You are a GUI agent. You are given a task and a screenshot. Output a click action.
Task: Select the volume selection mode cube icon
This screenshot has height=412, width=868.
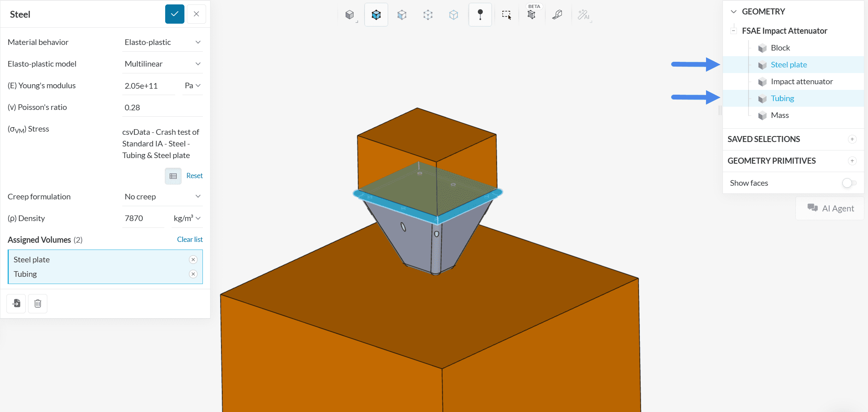376,15
